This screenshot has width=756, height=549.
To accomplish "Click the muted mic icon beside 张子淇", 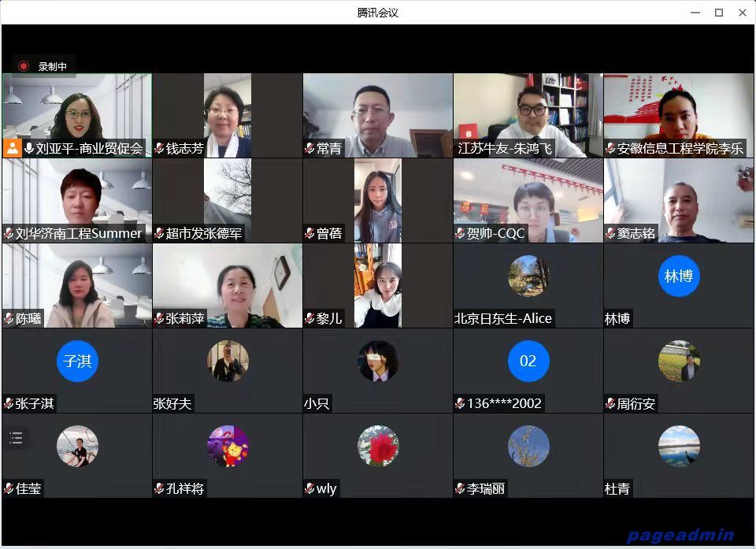I will tap(9, 403).
